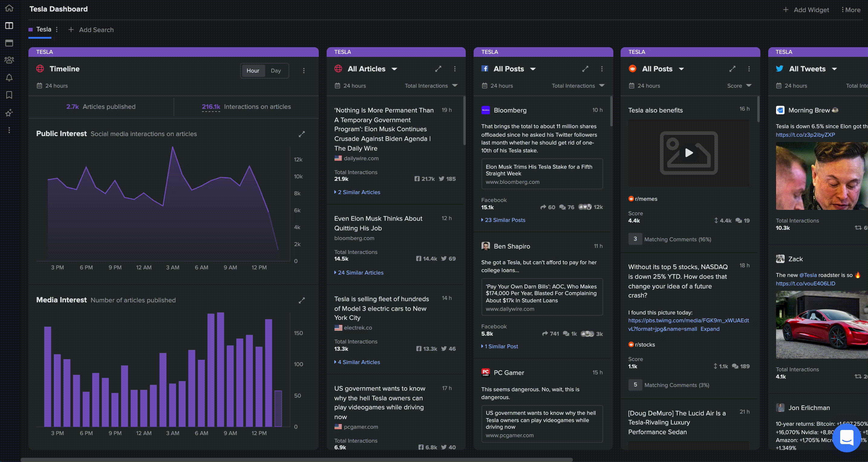Click the Reddit icon on All Posts widget
The width and height of the screenshot is (868, 462).
632,69
